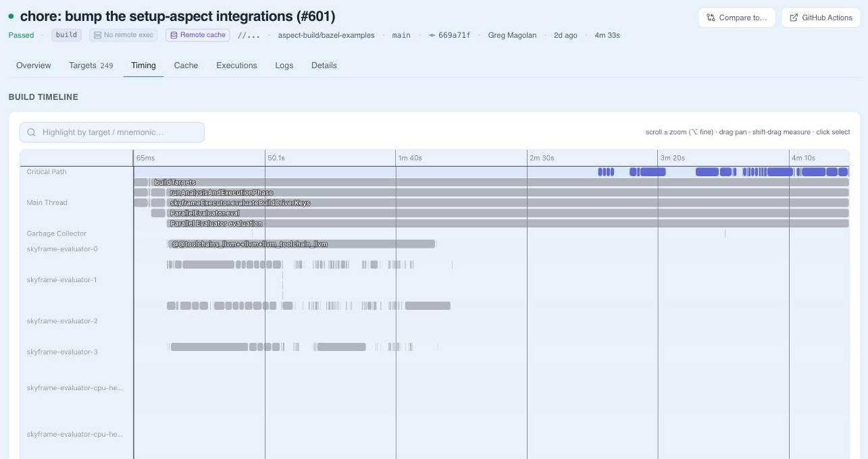Open the Compare to… button
The width and height of the screenshot is (868, 459).
tap(736, 18)
